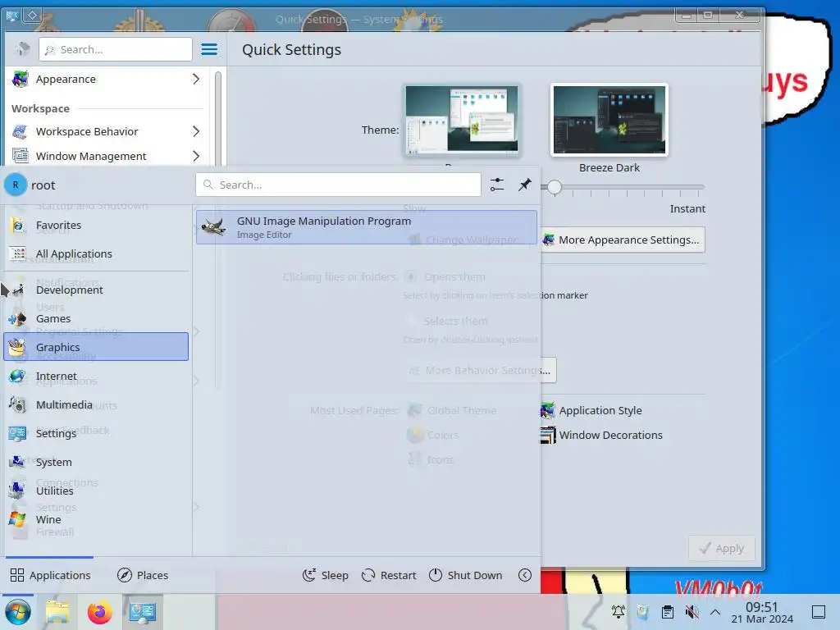Open Firefox from taskbar
This screenshot has width=840, height=630.
(99, 612)
